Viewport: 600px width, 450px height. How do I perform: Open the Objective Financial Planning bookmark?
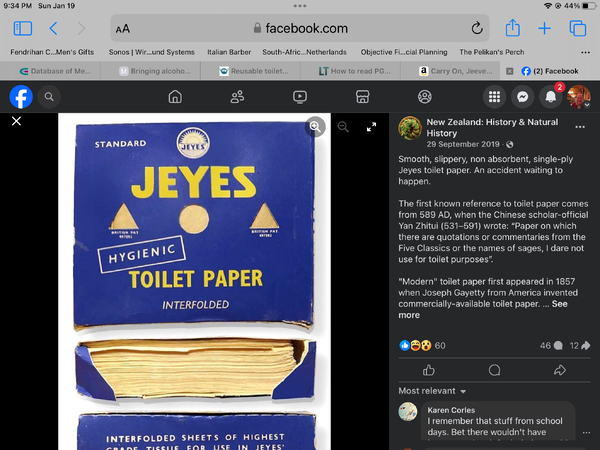404,52
